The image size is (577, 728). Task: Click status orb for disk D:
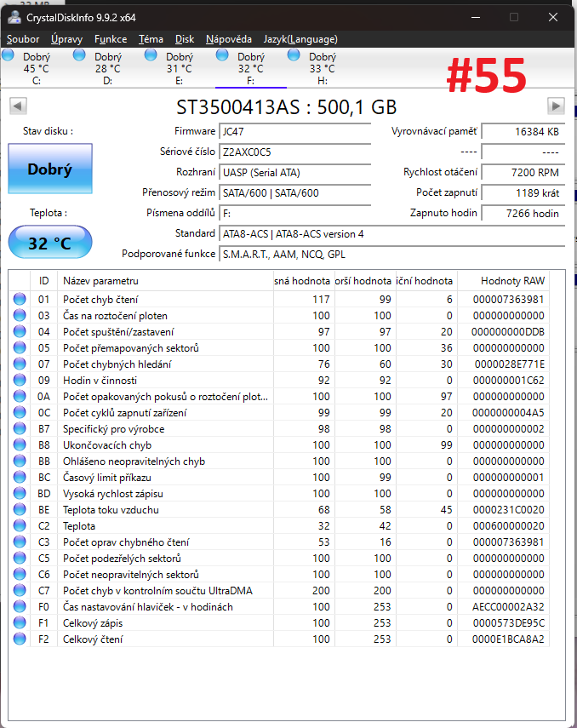[x=79, y=55]
